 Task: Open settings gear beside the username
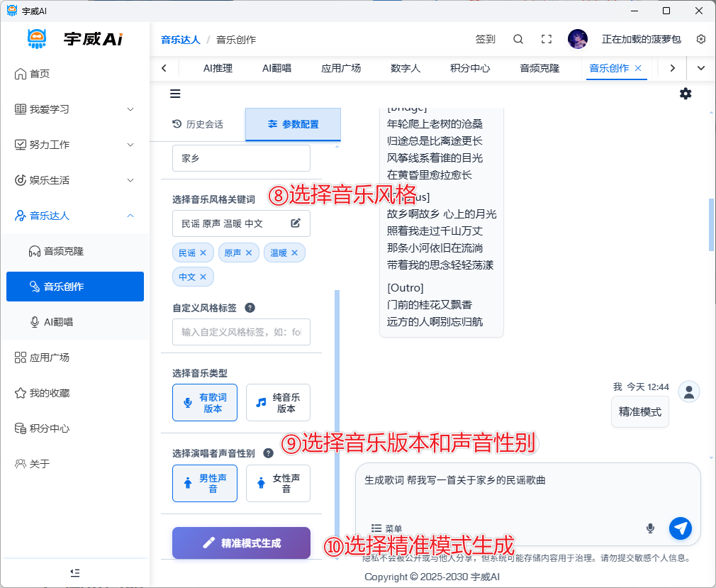[701, 40]
